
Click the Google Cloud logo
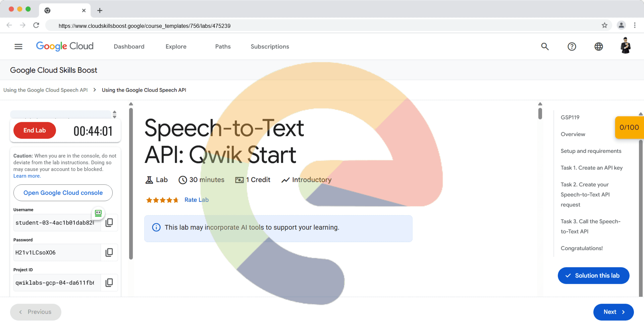pyautogui.click(x=65, y=46)
